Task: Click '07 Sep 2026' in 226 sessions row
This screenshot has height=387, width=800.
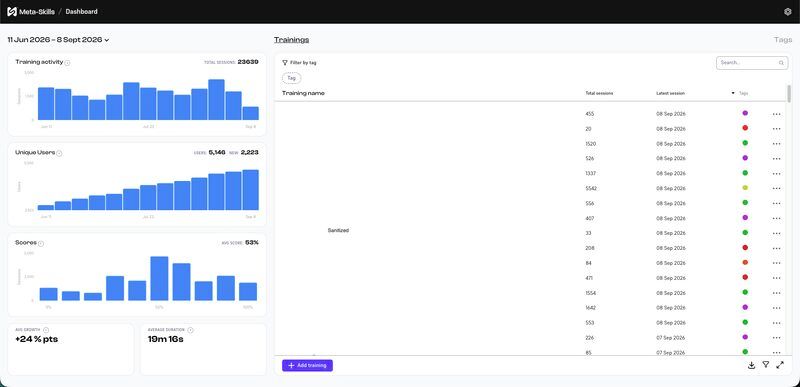Action: point(670,338)
